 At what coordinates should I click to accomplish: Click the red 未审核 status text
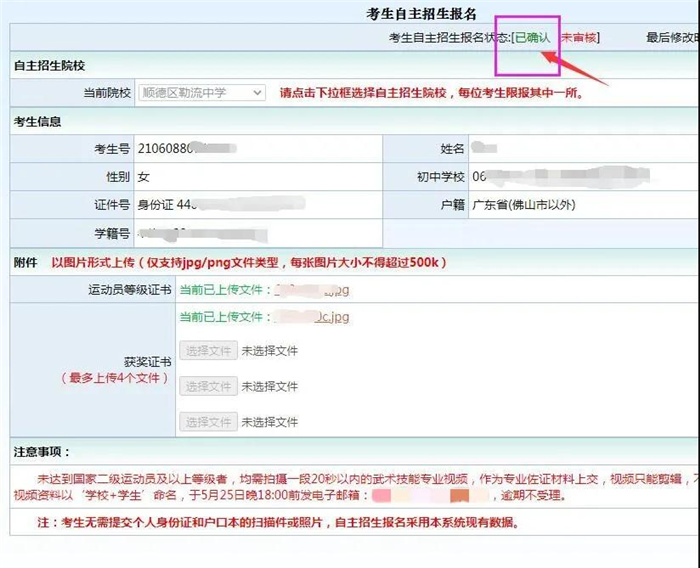(579, 38)
